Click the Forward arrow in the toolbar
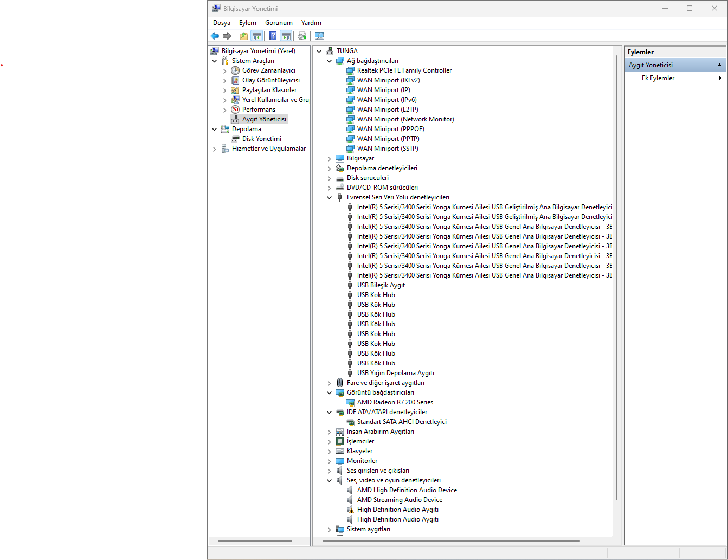The width and height of the screenshot is (728, 560). pos(227,36)
